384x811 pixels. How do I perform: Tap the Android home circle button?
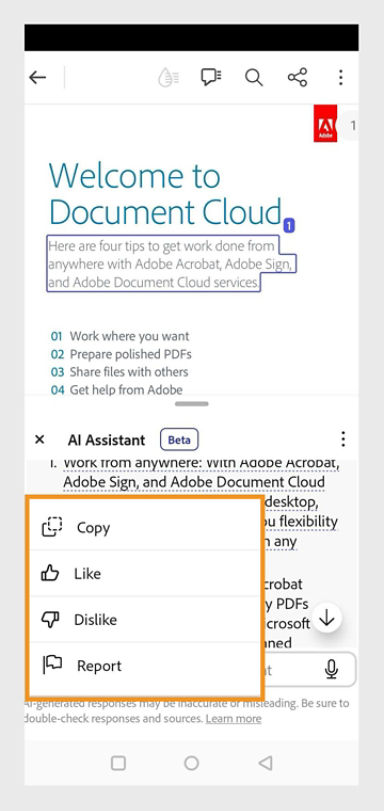[x=191, y=763]
